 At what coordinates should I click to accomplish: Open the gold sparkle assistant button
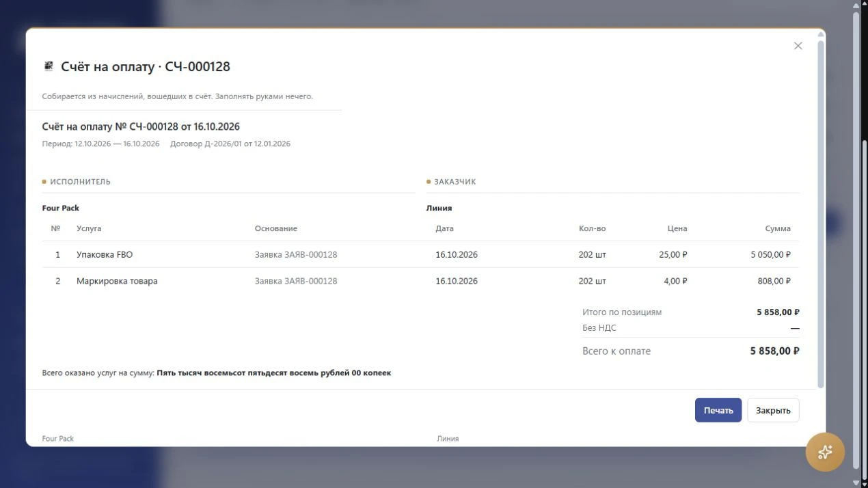tap(825, 452)
